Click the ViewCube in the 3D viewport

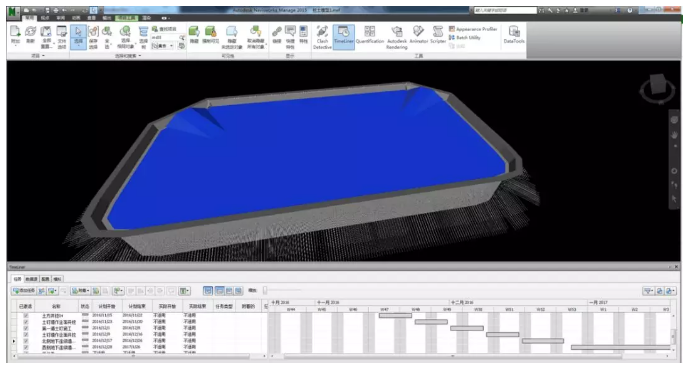click(657, 87)
